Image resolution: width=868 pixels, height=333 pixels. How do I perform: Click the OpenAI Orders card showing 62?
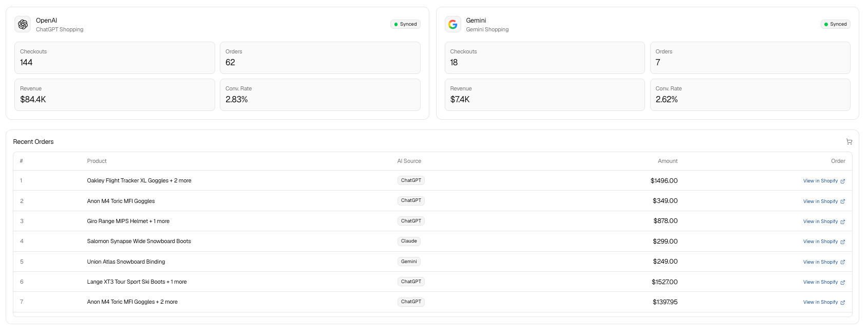coord(320,58)
